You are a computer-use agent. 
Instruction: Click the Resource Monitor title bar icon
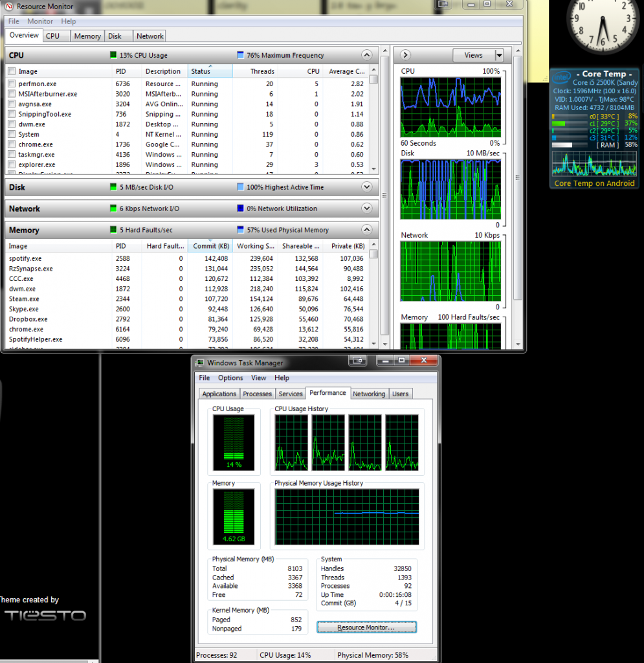click(x=9, y=6)
